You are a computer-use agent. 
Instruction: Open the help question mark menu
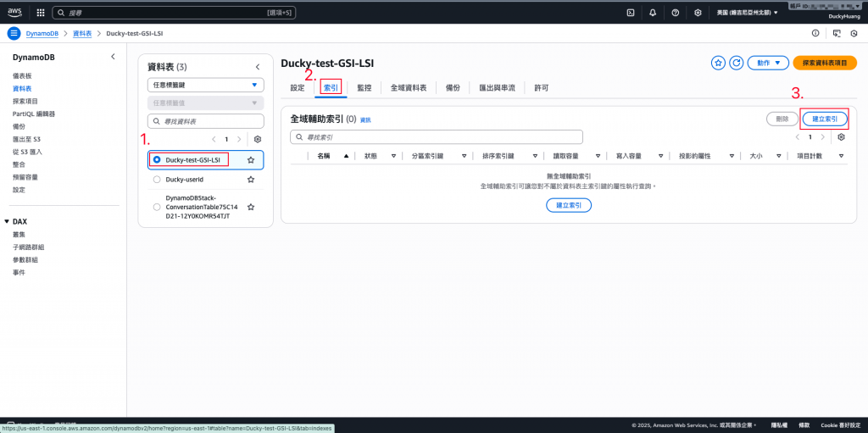tap(676, 12)
